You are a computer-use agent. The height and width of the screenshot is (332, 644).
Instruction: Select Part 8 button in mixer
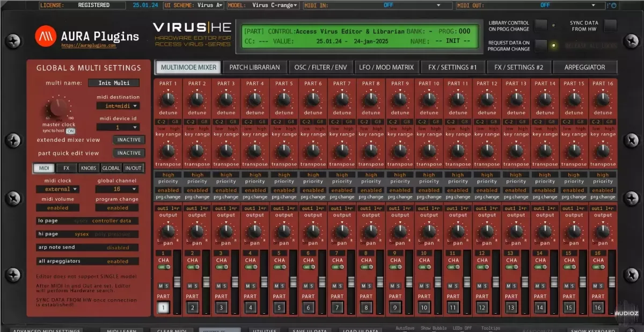click(367, 307)
